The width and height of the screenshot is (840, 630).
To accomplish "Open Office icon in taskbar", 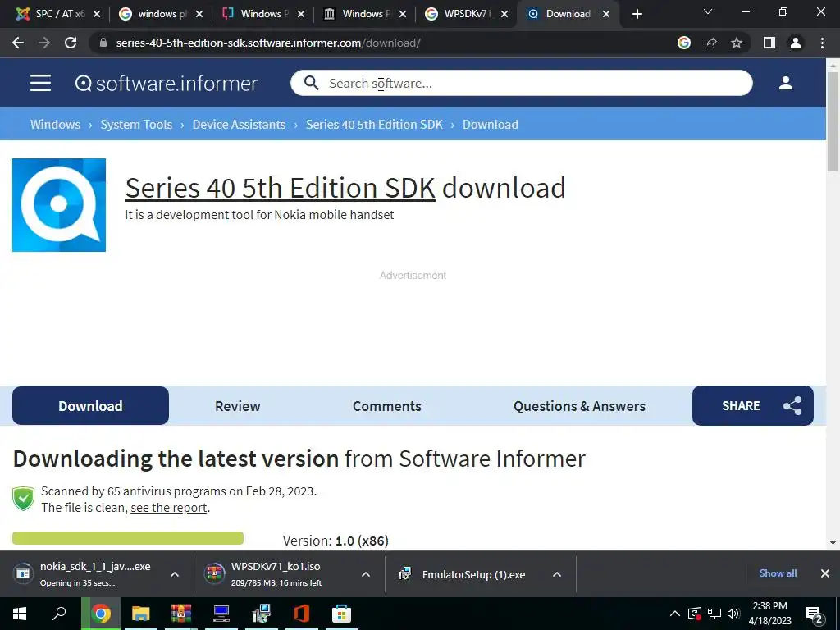I will (301, 614).
